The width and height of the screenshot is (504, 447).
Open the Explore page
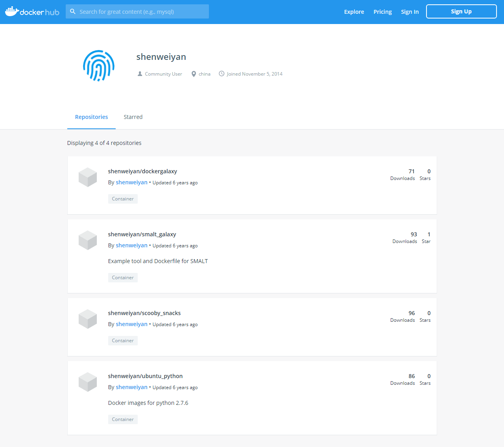point(354,12)
